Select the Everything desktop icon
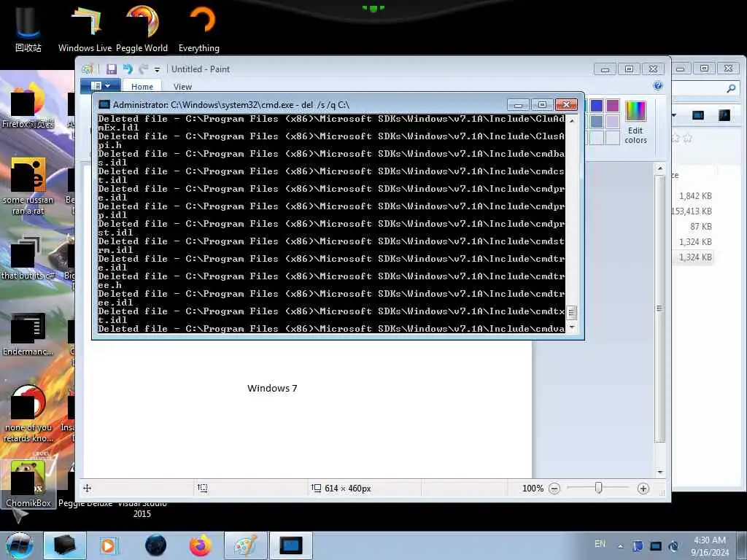 [x=199, y=28]
